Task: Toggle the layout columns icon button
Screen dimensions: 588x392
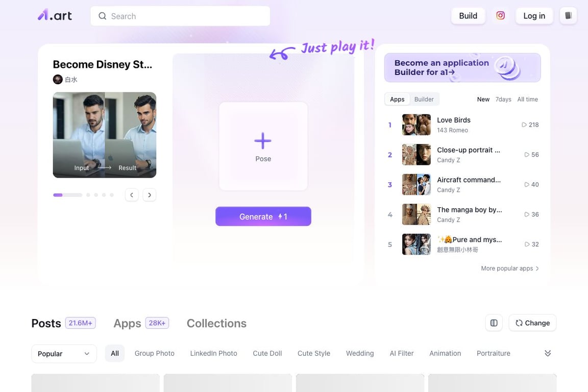Action: [x=494, y=323]
